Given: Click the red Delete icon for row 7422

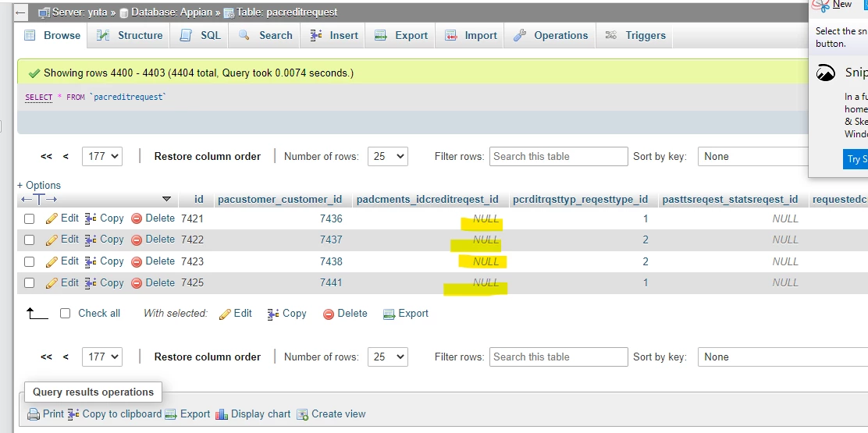Looking at the screenshot, I should tap(137, 240).
